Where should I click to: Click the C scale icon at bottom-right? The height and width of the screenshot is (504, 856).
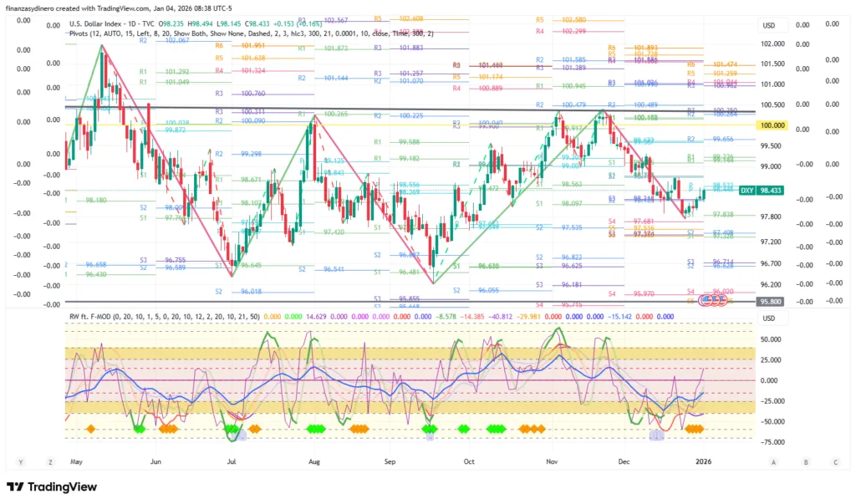click(834, 461)
